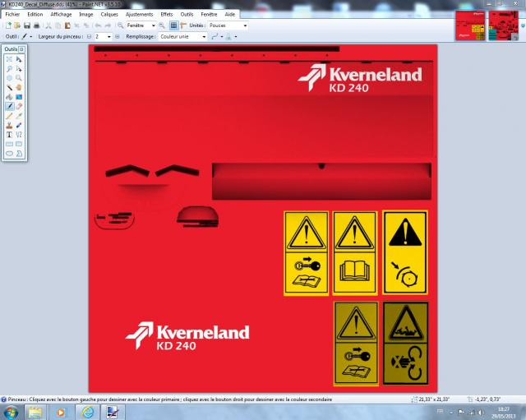Click the Save floppy disk icon

[27, 25]
